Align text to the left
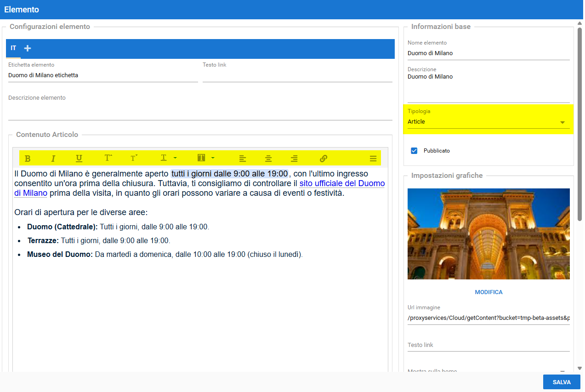Viewport: 585px width, 392px height. (243, 159)
